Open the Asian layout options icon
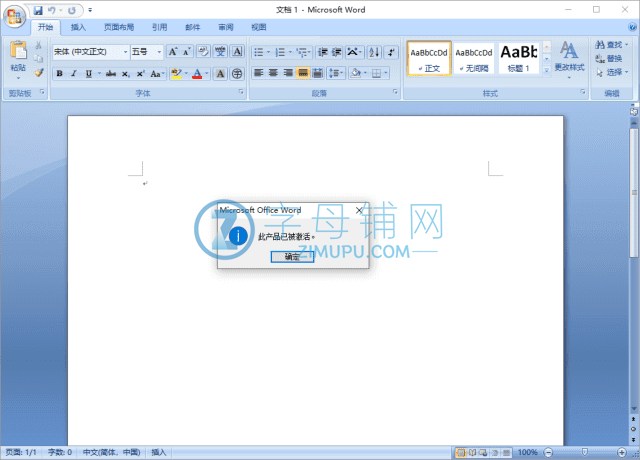The height and width of the screenshot is (460, 640). click(x=353, y=52)
